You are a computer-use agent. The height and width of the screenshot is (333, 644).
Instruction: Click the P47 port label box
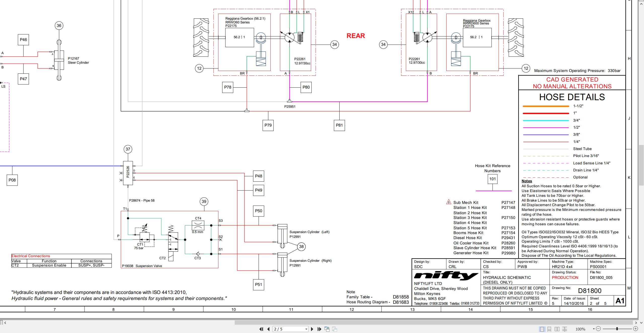click(23, 79)
